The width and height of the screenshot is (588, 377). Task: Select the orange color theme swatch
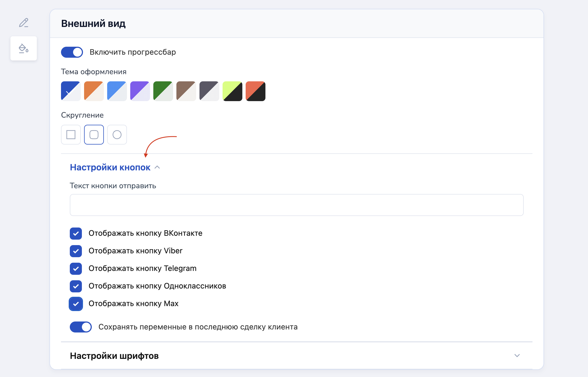point(94,91)
